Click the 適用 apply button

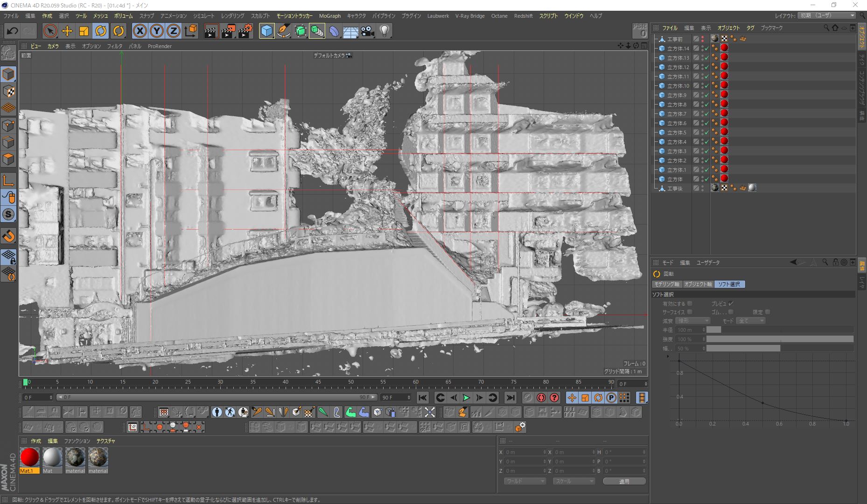coord(624,481)
